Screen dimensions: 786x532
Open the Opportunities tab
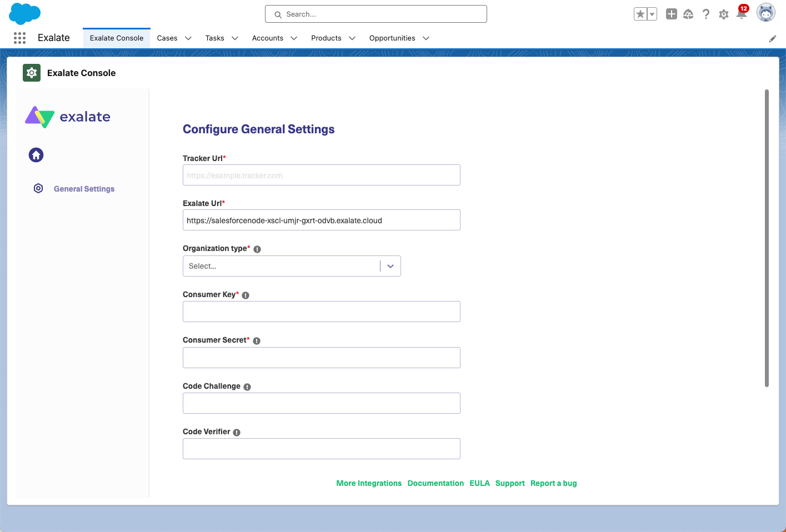pyautogui.click(x=392, y=38)
